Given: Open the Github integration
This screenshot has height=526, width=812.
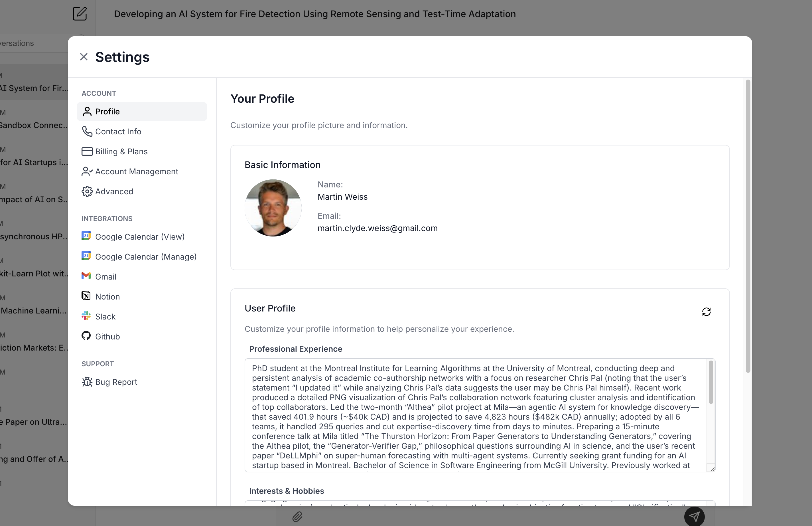Looking at the screenshot, I should (107, 336).
